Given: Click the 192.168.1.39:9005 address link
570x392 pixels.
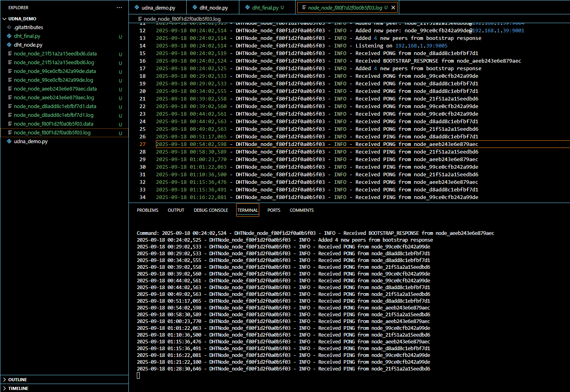Looking at the screenshot, I should point(421,46).
